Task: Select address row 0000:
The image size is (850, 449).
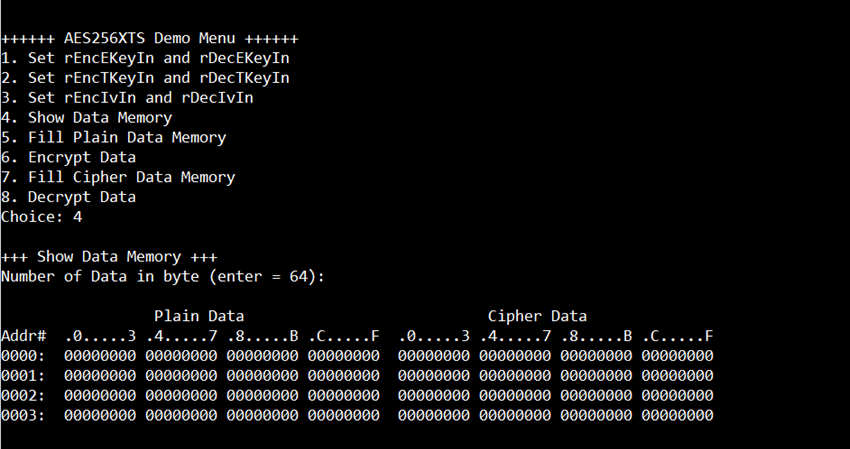Action: click(357, 356)
